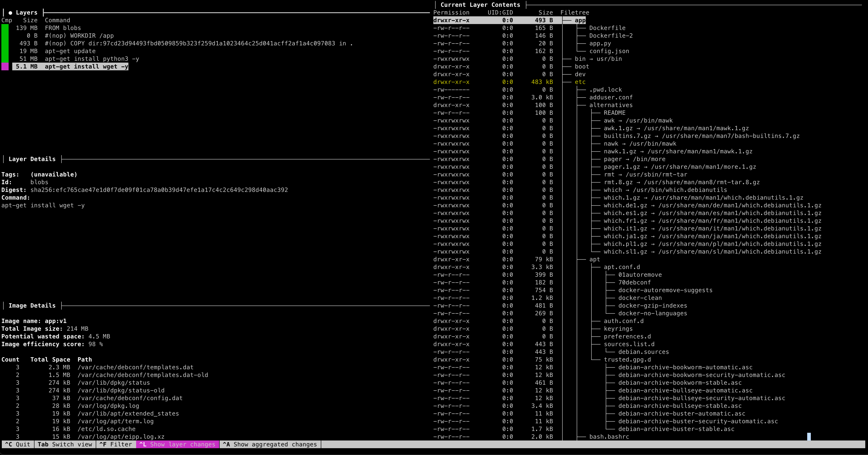Select the debian.sources file
Viewport: 868px width, 455px height.
(643, 352)
